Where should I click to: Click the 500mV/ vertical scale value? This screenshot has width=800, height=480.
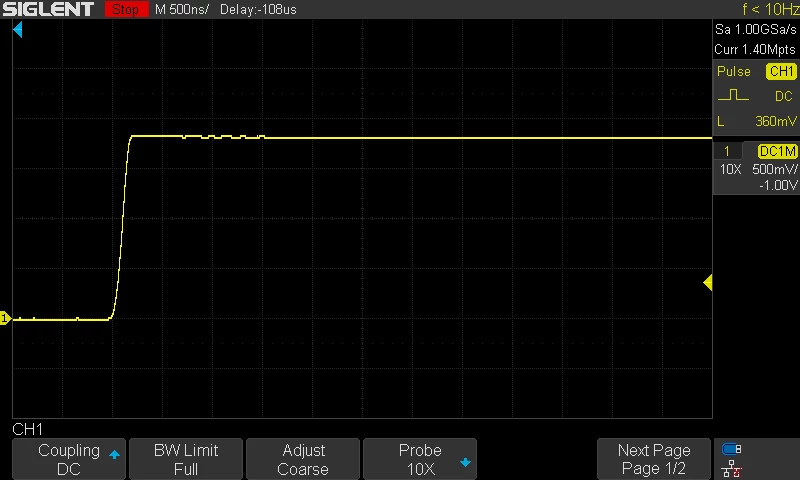pyautogui.click(x=775, y=169)
